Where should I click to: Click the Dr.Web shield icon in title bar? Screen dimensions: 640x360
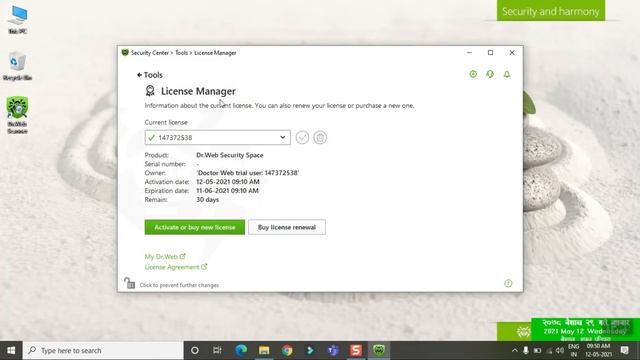125,53
